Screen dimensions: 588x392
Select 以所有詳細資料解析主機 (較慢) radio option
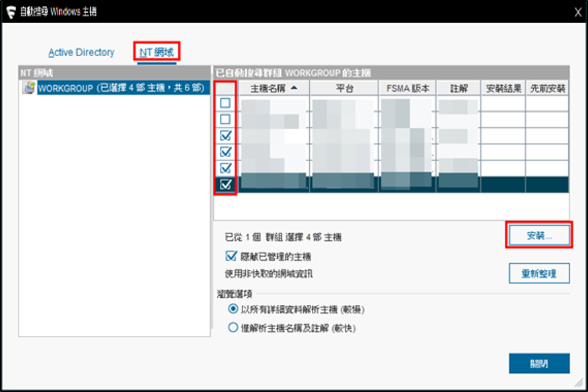[x=232, y=309]
